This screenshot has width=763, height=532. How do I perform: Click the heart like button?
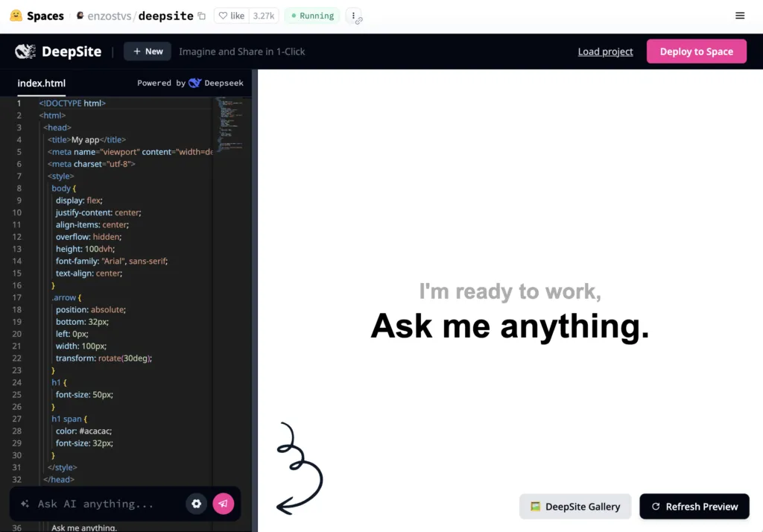[231, 16]
